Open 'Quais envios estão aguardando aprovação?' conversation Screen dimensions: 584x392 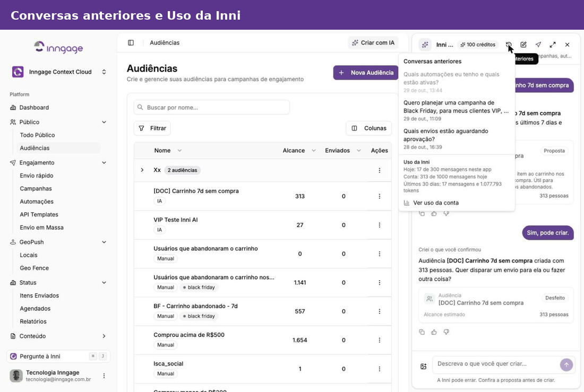click(x=456, y=138)
